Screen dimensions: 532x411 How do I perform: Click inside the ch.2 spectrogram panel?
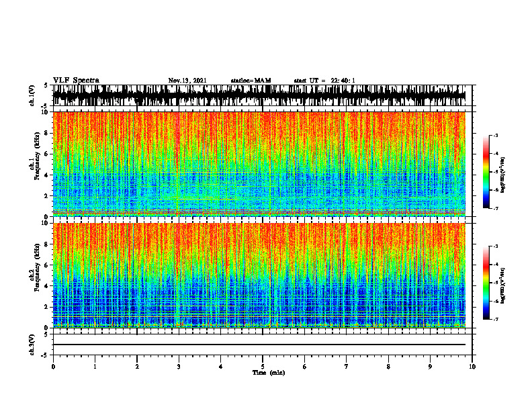(x=259, y=275)
